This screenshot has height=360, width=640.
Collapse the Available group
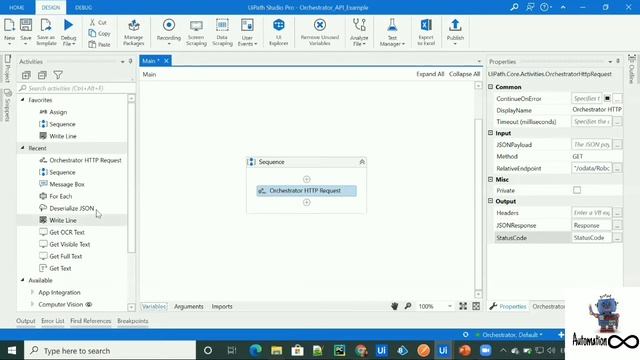(x=23, y=280)
